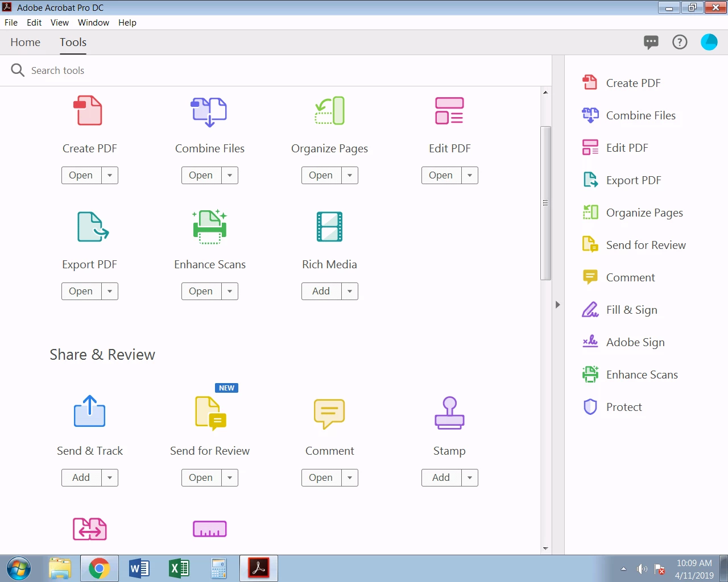Click Combine Files icon in right panel
This screenshot has width=728, height=582.
point(590,115)
